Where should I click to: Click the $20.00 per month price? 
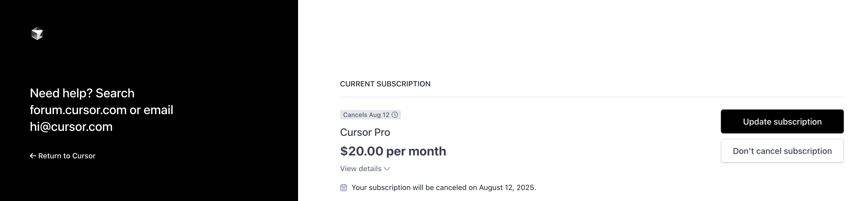click(x=393, y=151)
